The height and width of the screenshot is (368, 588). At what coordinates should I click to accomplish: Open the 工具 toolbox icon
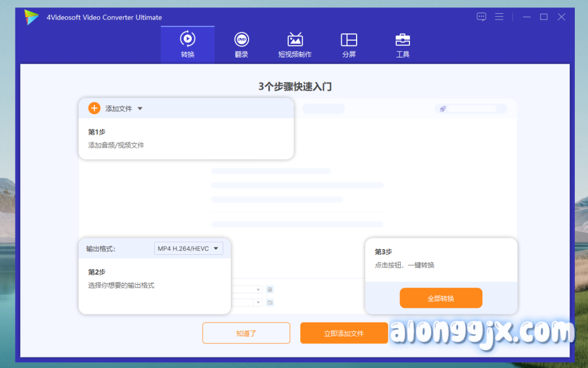[403, 40]
